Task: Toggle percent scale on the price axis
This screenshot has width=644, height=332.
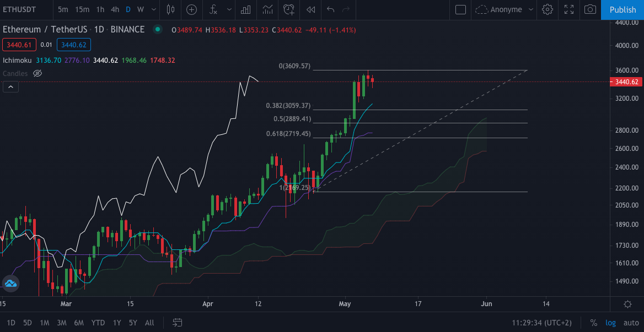Action: (x=594, y=323)
